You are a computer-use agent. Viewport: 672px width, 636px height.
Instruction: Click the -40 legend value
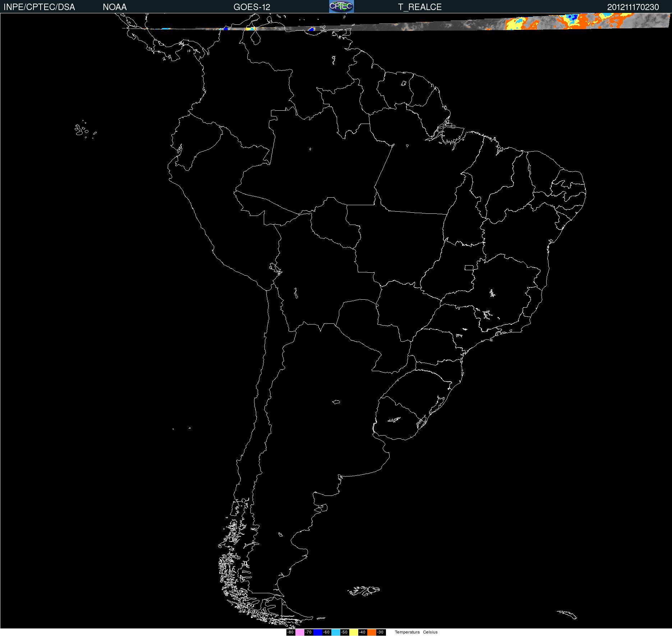click(x=362, y=632)
